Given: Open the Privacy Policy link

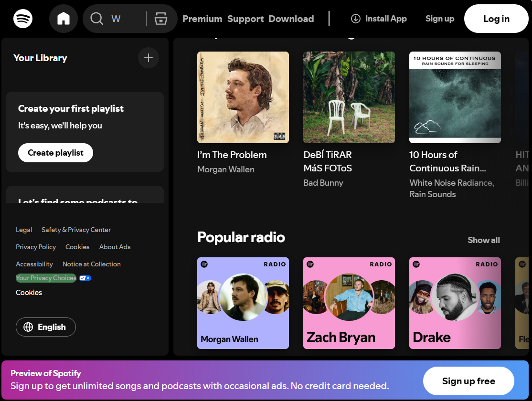Looking at the screenshot, I should 36,247.
